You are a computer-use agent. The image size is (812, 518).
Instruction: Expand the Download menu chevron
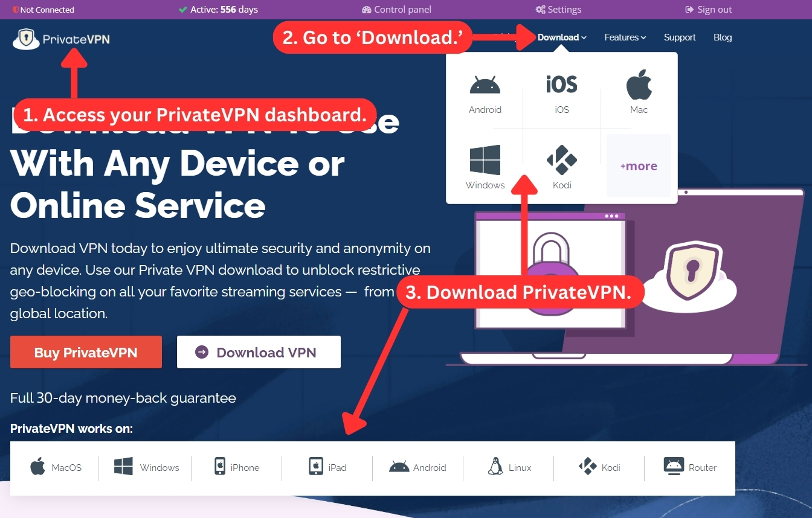(x=584, y=37)
